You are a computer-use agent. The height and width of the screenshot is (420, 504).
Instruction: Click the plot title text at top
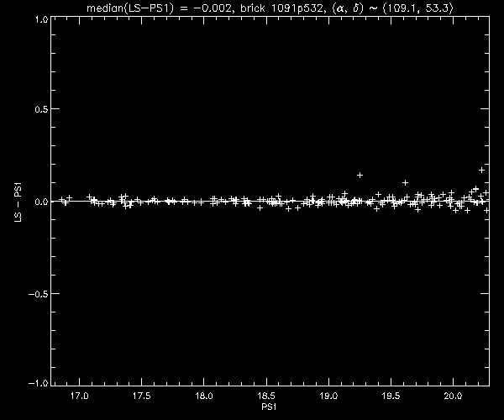tap(270, 8)
